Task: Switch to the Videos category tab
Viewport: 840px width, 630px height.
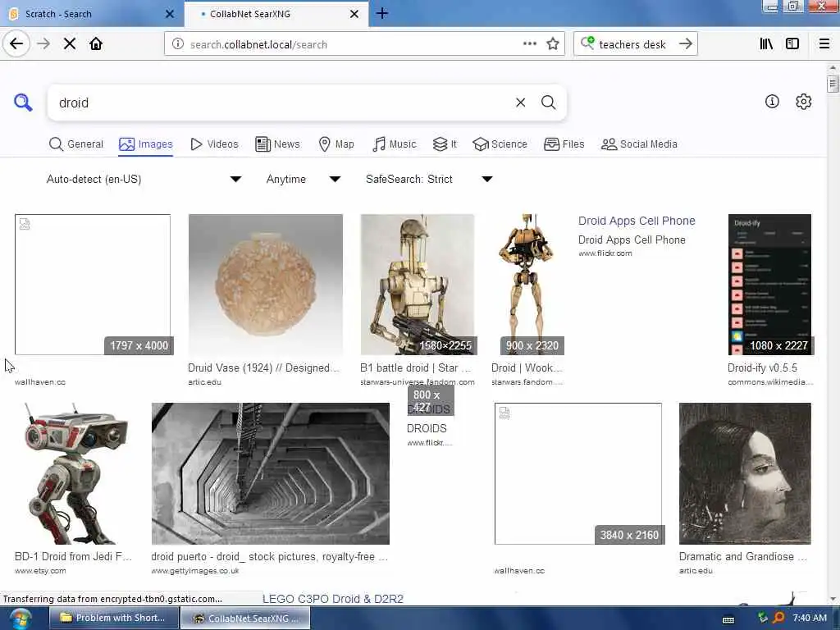Action: [x=214, y=144]
